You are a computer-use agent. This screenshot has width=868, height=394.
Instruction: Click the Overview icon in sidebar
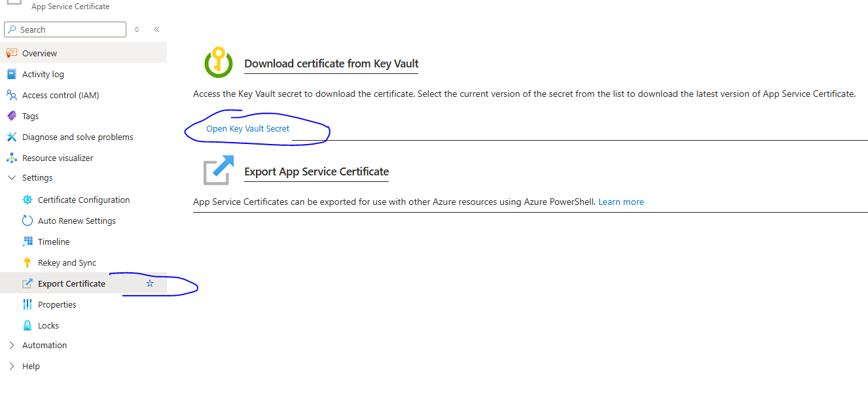pos(11,53)
